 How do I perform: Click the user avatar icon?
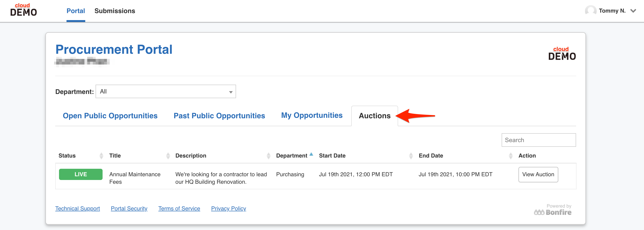[591, 11]
